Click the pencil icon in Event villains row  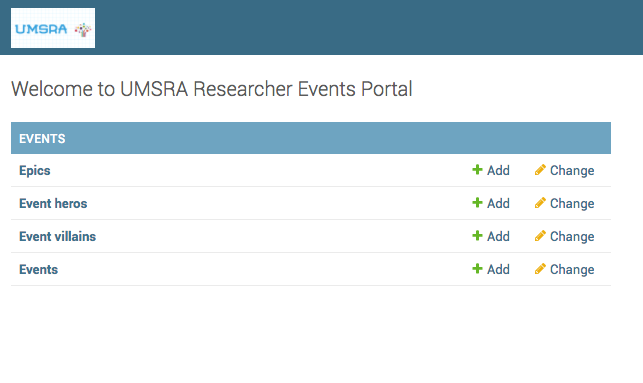tap(540, 236)
